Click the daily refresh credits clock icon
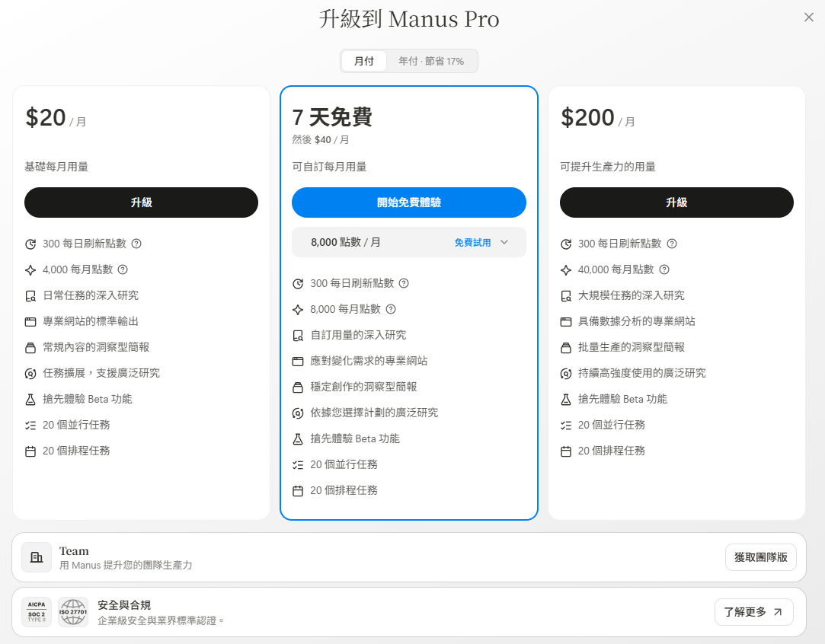825x644 pixels. click(31, 244)
